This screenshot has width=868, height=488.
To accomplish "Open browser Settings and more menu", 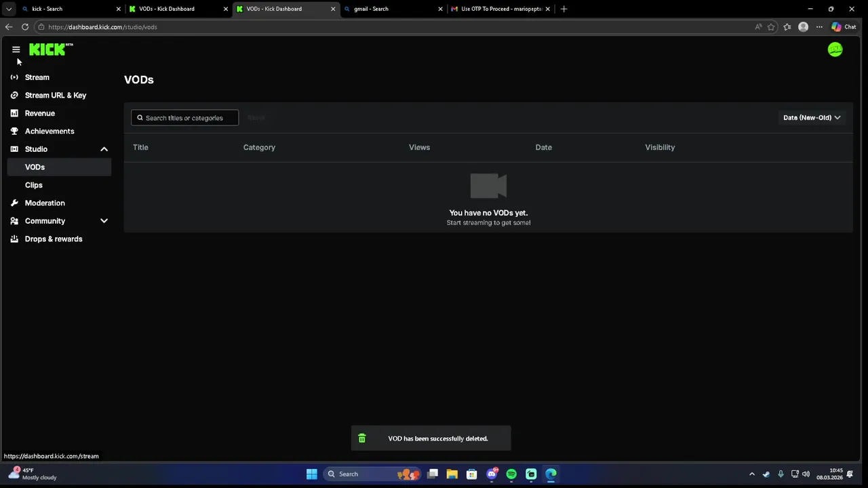I will (819, 27).
